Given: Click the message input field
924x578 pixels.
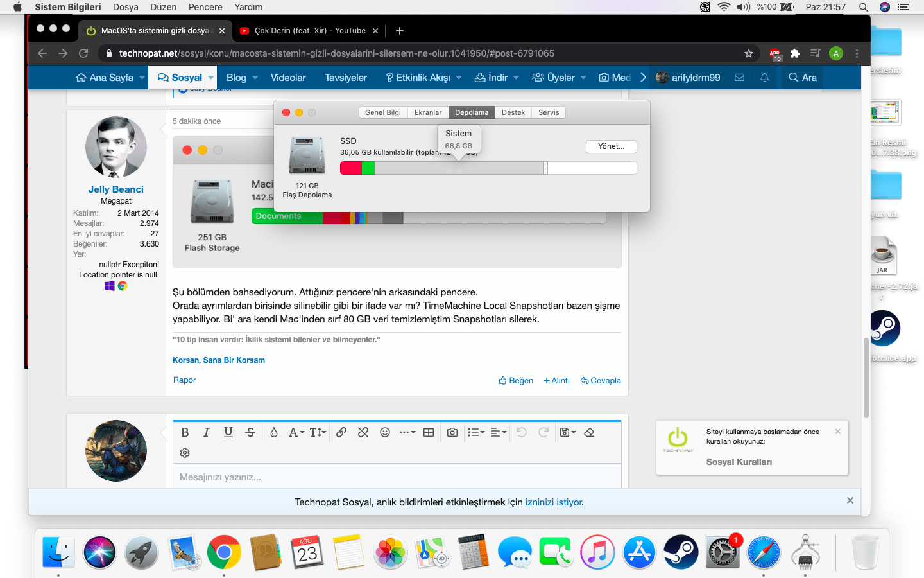Looking at the screenshot, I should (x=397, y=477).
